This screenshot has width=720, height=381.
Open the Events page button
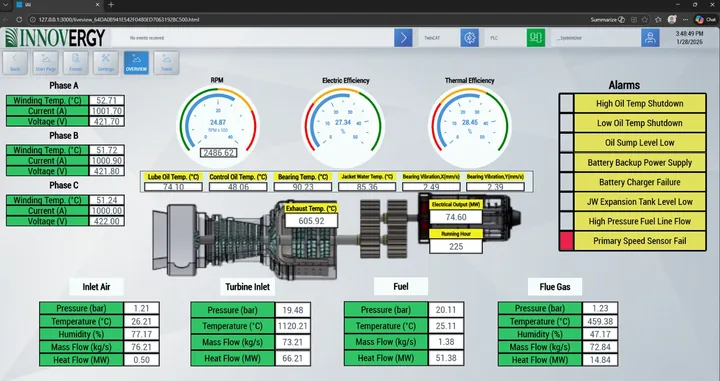point(76,62)
